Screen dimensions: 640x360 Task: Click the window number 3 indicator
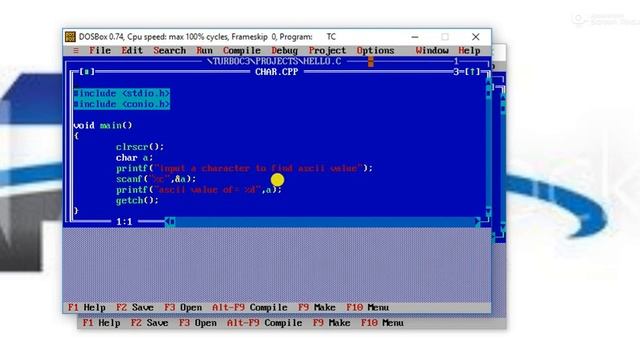click(x=456, y=72)
